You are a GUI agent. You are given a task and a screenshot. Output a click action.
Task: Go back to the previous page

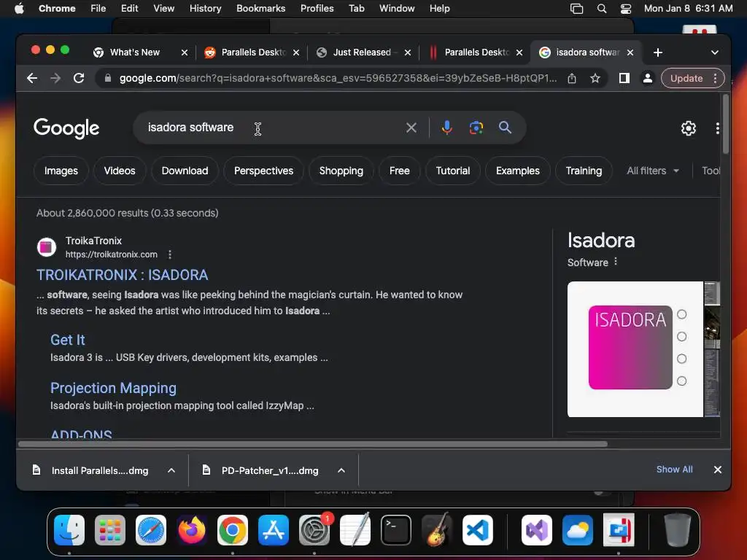pos(32,78)
